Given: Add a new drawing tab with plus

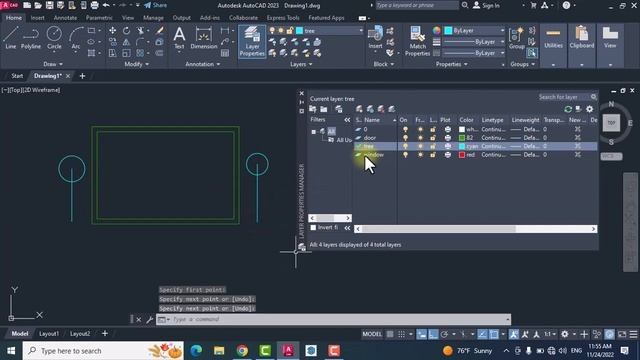Looking at the screenshot, I should 82,76.
